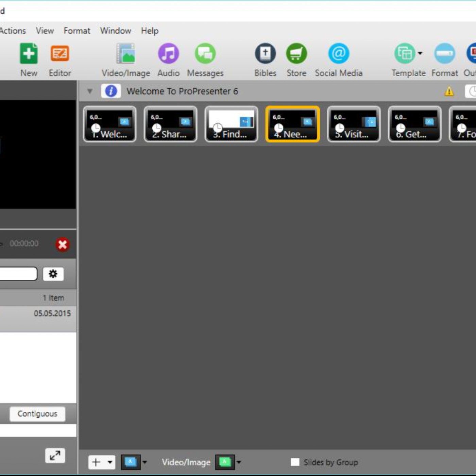Collapse the Welcome To ProPresenter 6 presentation
476x476 pixels.
pyautogui.click(x=90, y=91)
